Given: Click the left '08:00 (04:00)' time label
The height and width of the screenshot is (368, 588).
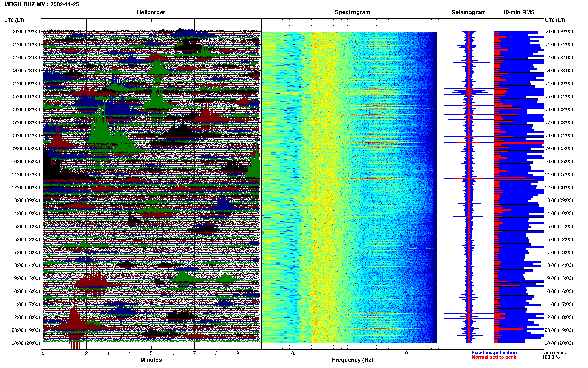Looking at the screenshot, I should pos(26,135).
